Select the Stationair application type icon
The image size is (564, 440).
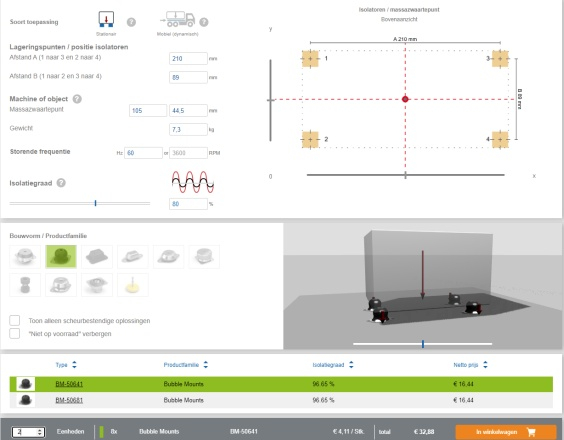point(106,19)
